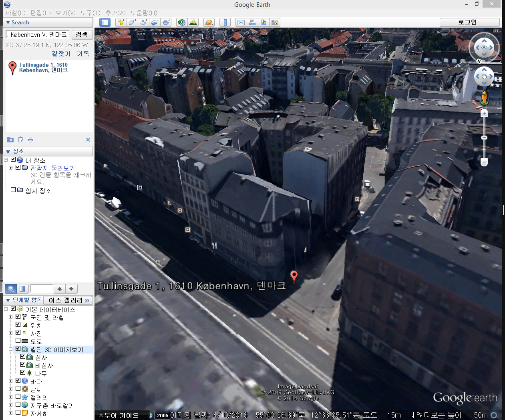Click View in Google Maps icon
The height and width of the screenshot is (420, 505).
[275, 22]
